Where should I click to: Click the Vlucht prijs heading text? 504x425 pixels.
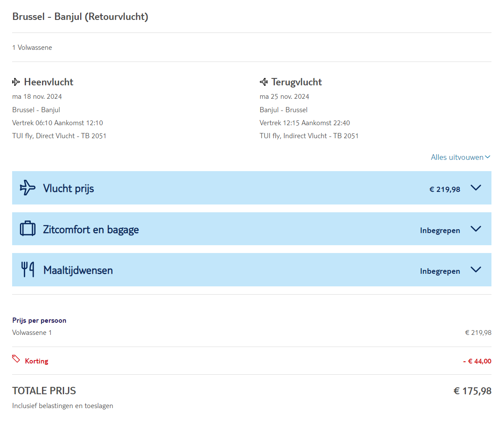(x=68, y=188)
